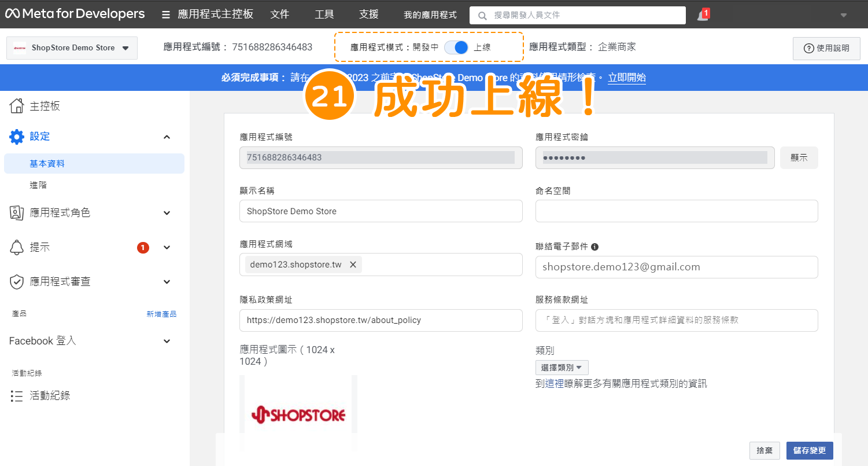The width and height of the screenshot is (868, 466).
Task: Click the red alert badge beside 提示
Action: coord(143,248)
